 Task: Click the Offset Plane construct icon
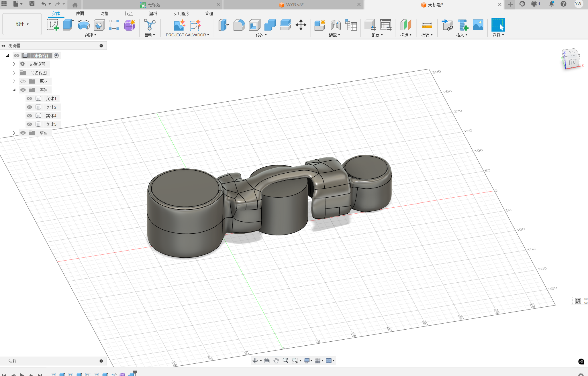coord(406,25)
